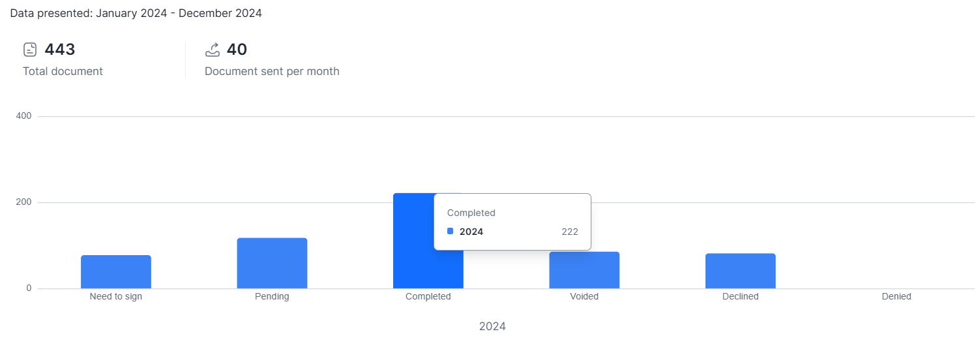Click the Pending axis label
The width and height of the screenshot is (980, 338).
click(x=272, y=296)
